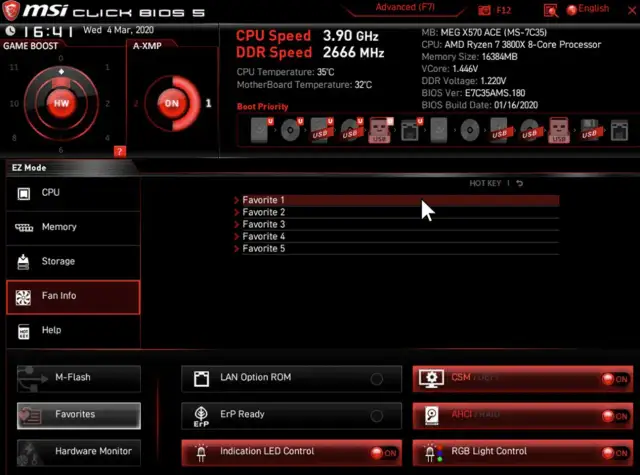This screenshot has width=640, height=475.
Task: Open Hardware Monitor
Action: click(79, 452)
